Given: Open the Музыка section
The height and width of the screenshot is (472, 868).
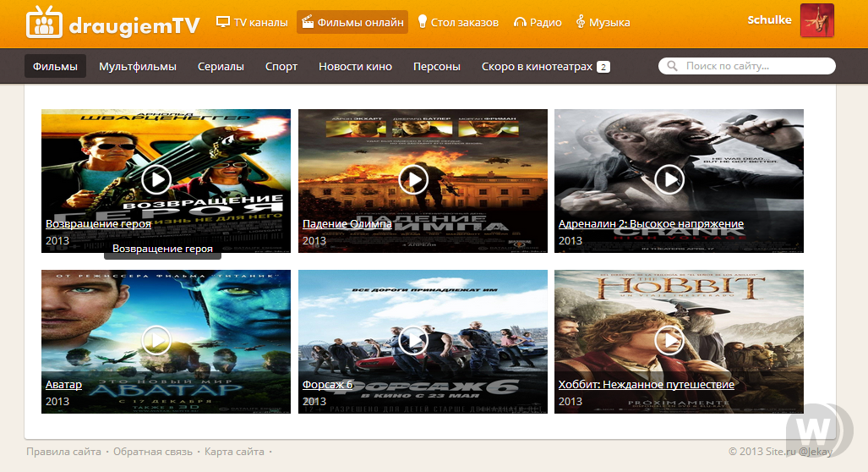Looking at the screenshot, I should tap(603, 23).
